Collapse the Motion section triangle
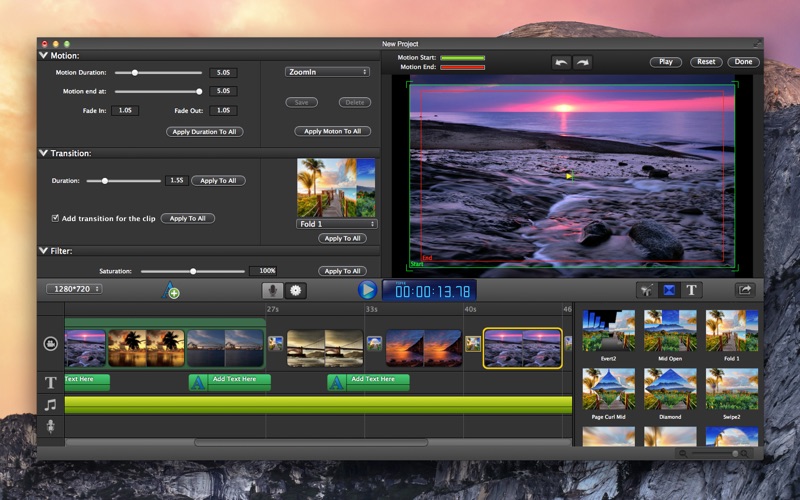 [43, 56]
